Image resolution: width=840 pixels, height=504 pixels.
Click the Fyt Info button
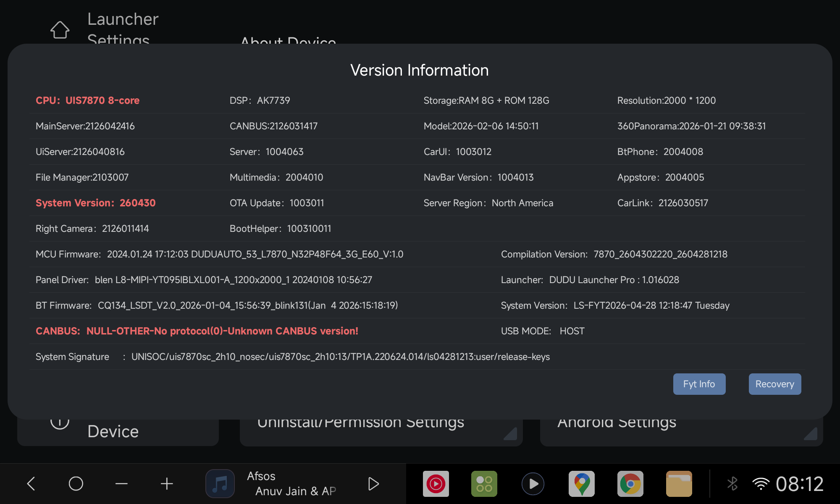pos(699,384)
